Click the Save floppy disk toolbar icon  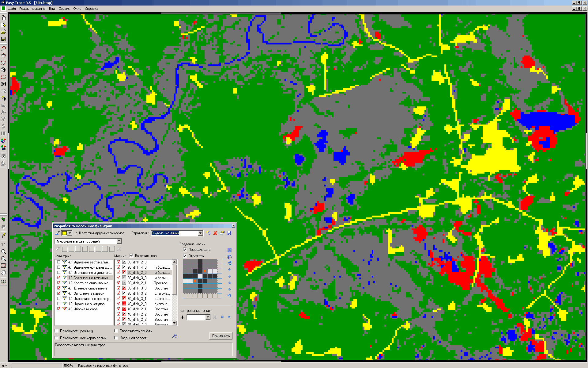tap(3, 39)
